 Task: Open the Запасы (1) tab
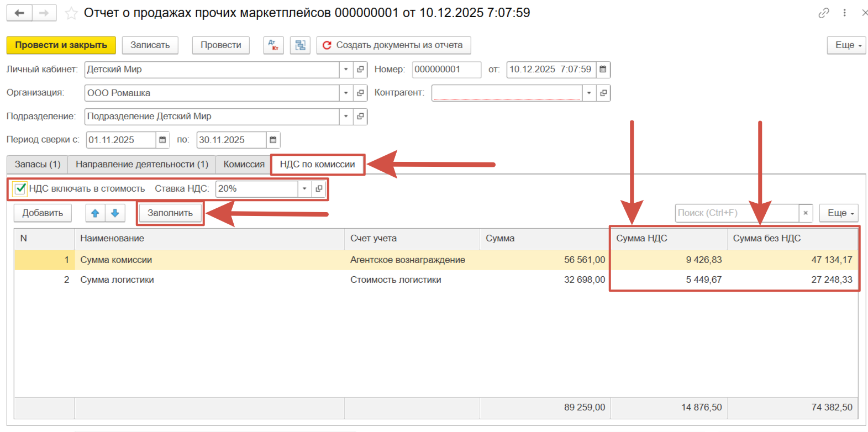[x=38, y=165]
